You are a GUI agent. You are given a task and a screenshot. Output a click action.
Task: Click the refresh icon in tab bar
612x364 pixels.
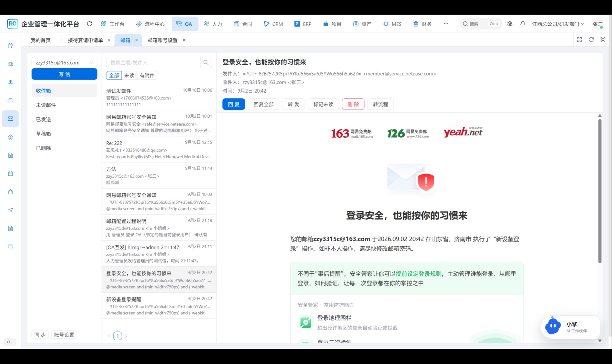click(x=591, y=39)
